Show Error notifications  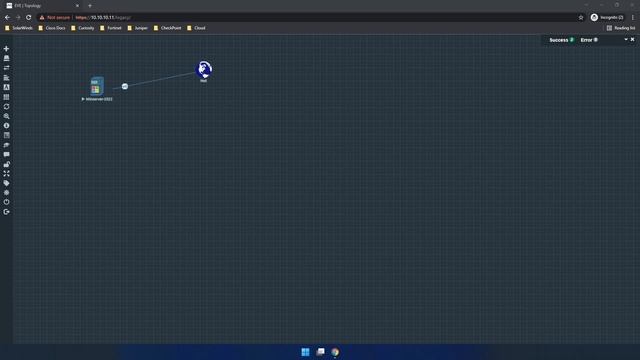point(589,40)
